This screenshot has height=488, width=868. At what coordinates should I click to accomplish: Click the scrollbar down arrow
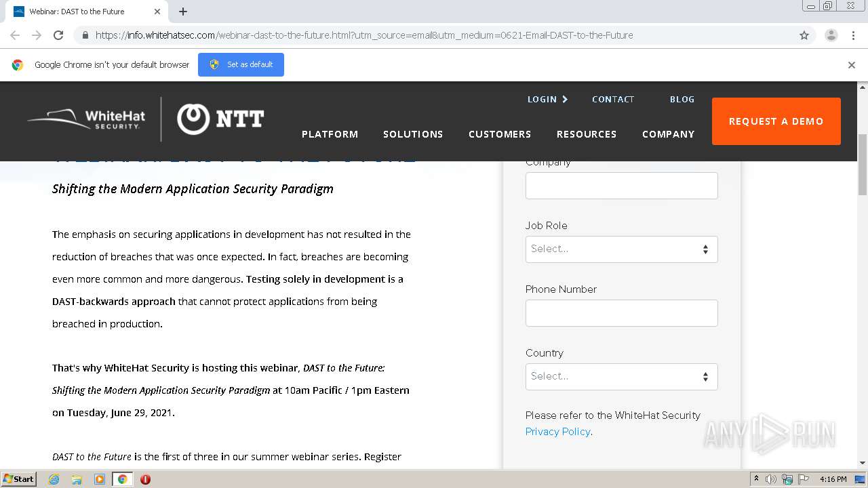pos(863,463)
